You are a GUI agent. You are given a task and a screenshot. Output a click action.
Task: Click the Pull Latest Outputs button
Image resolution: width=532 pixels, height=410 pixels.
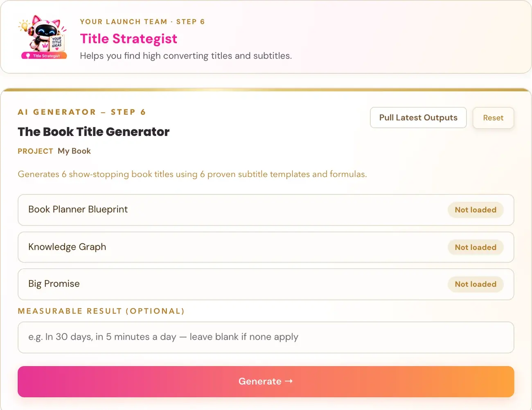click(x=418, y=118)
